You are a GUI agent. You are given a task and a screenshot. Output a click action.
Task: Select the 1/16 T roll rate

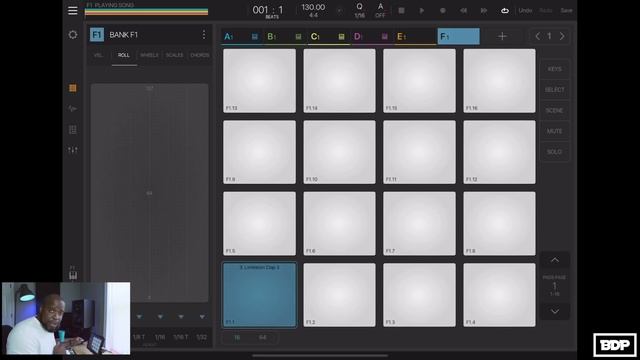[x=181, y=337]
